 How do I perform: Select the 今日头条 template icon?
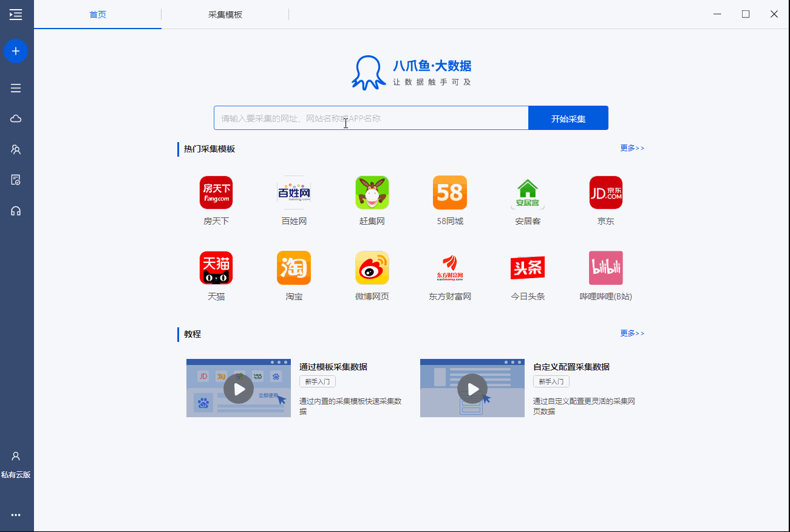[528, 268]
